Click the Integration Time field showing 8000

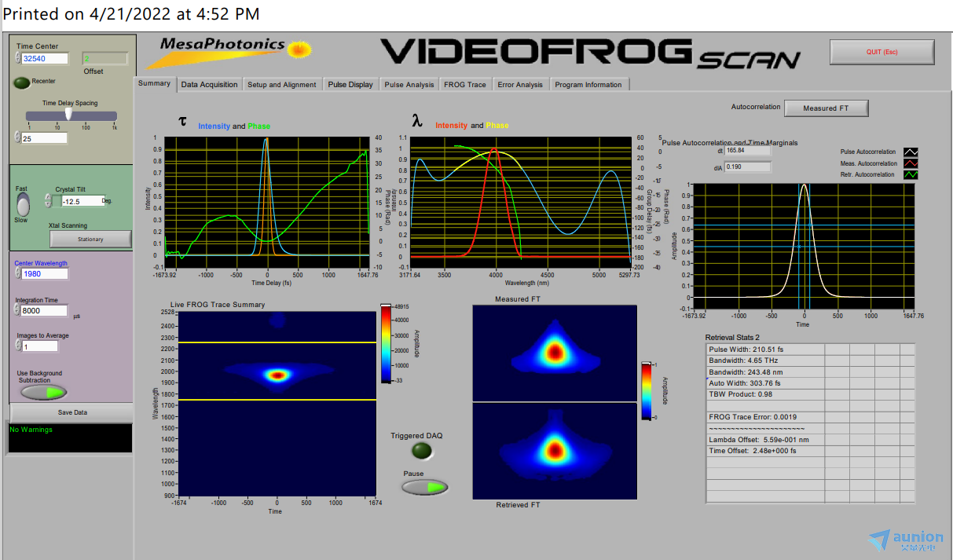45,310
